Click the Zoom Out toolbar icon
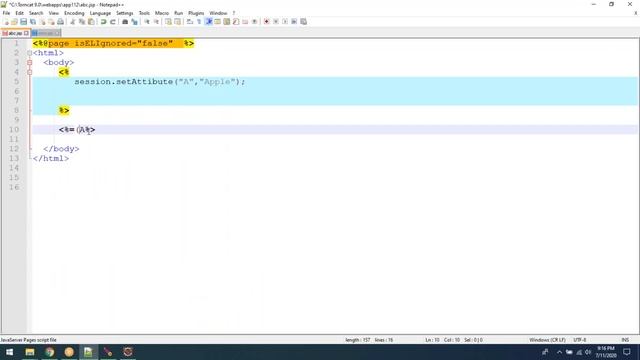Viewport: 640px width, 360px height. tap(156, 22)
